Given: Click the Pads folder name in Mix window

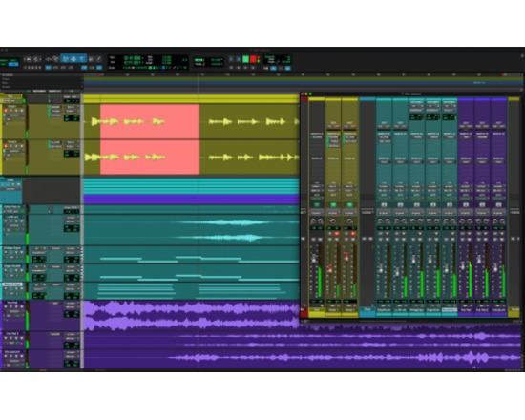Looking at the screenshot, I should pos(367,310).
